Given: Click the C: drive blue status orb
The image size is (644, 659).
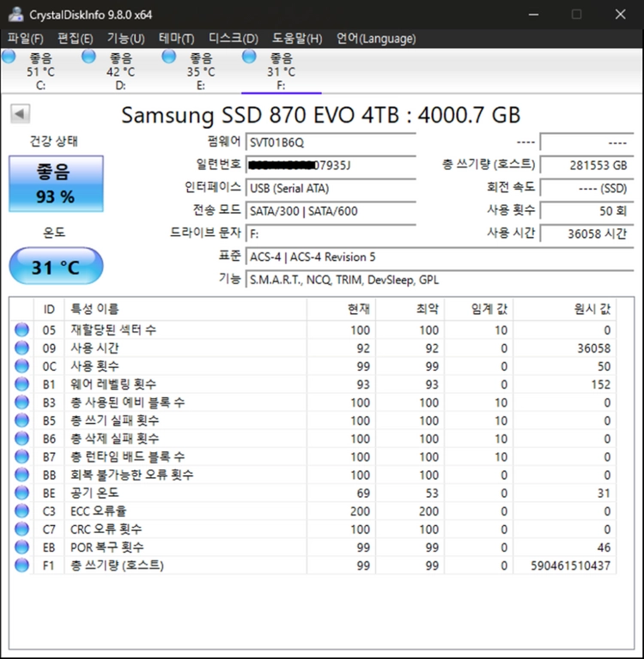Looking at the screenshot, I should pos(9,57).
